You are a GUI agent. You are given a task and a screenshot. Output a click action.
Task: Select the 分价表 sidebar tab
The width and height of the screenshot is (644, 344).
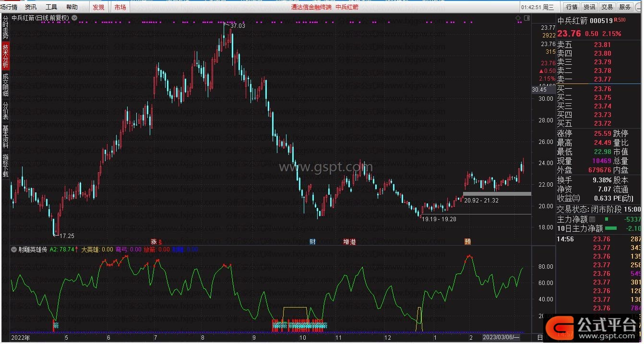pyautogui.click(x=5, y=111)
